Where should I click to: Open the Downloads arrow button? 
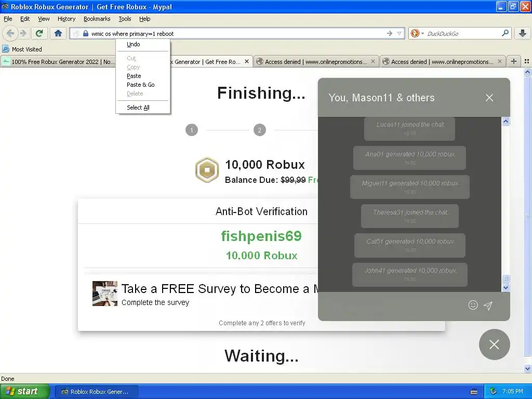coord(523,33)
